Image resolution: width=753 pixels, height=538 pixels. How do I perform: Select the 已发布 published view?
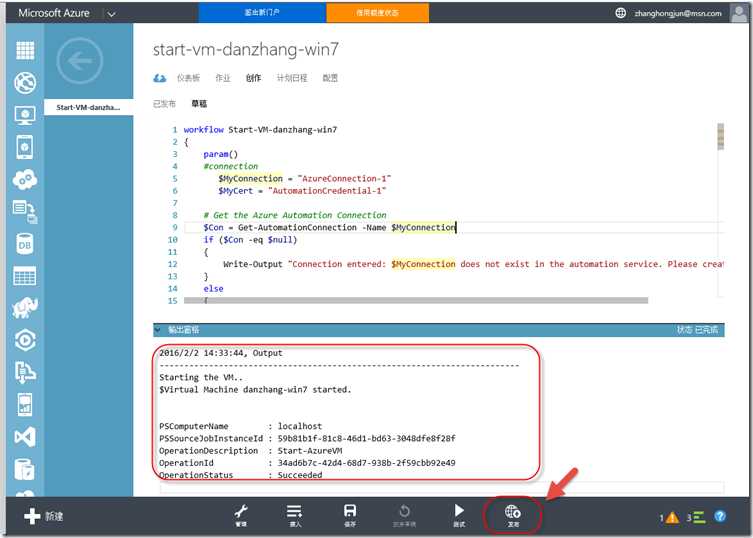[164, 103]
